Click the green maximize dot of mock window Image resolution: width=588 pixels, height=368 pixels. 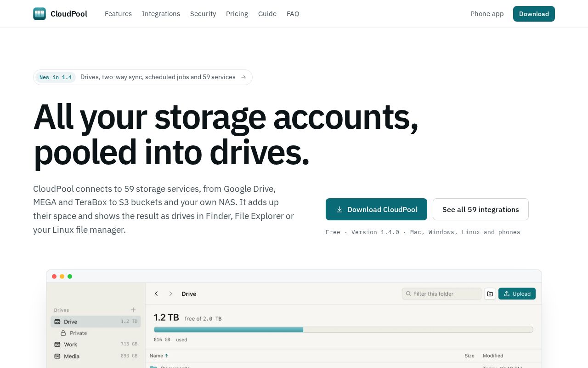[x=70, y=276]
